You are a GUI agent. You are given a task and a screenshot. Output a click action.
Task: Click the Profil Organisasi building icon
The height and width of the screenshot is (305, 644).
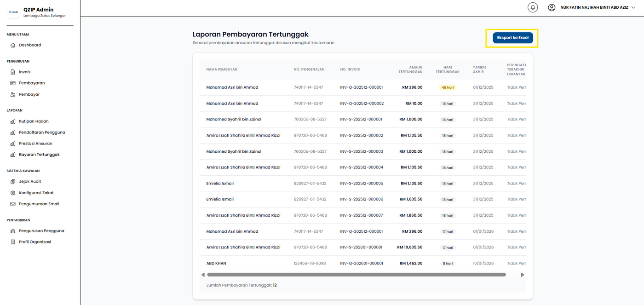pos(13,242)
